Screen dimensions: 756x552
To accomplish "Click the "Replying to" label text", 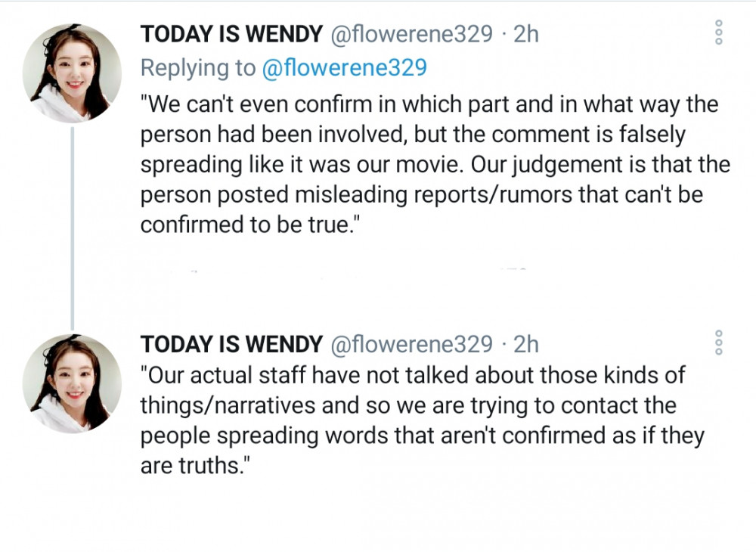I will click(x=197, y=67).
